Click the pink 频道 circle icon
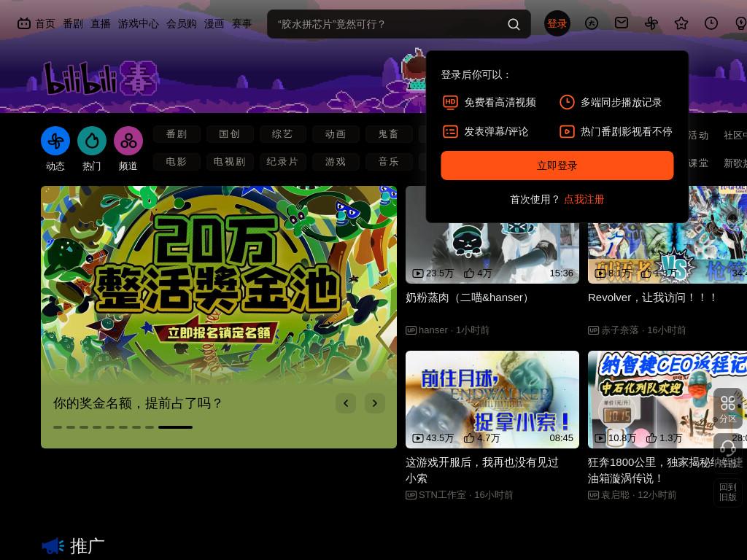This screenshot has width=747, height=560. click(128, 141)
